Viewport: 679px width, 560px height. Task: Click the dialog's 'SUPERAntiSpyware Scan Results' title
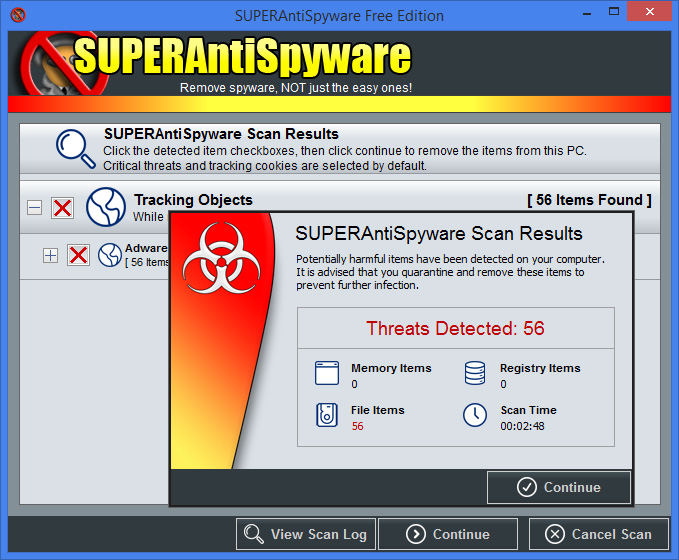pyautogui.click(x=439, y=233)
